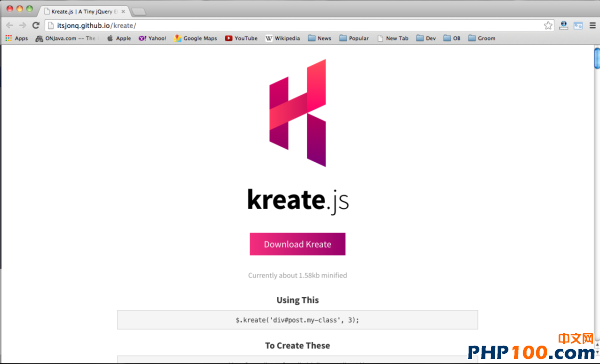Expand the News bookmarks folder
Image resolution: width=600 pixels, height=364 pixels.
[320, 38]
